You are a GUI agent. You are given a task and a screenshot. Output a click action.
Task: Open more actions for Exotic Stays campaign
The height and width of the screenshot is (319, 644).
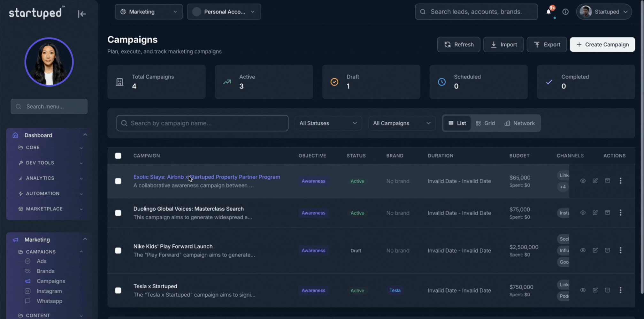coord(621,181)
